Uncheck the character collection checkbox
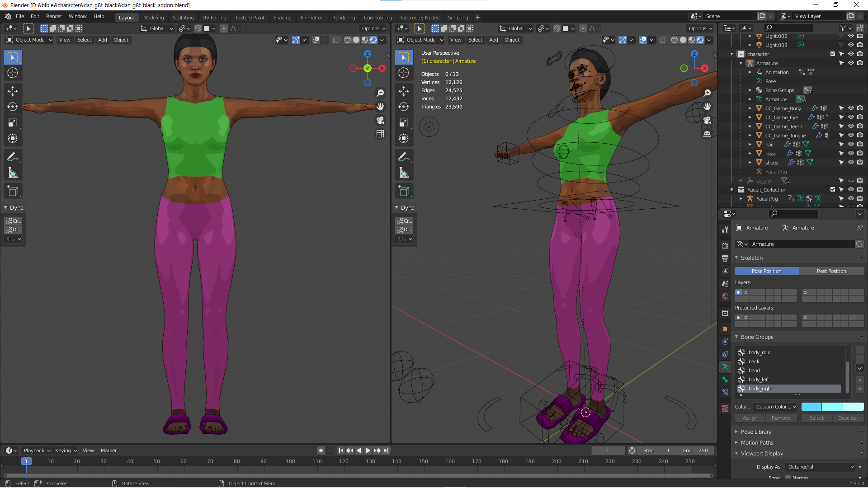868x488 pixels. pyautogui.click(x=833, y=54)
